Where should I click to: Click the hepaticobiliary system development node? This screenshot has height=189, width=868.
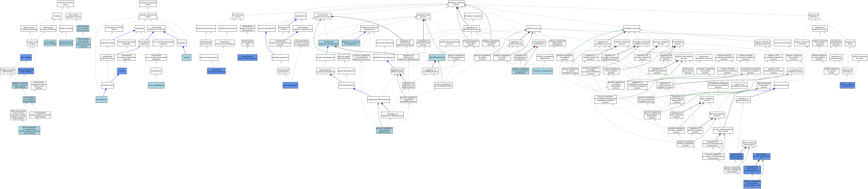(325, 71)
